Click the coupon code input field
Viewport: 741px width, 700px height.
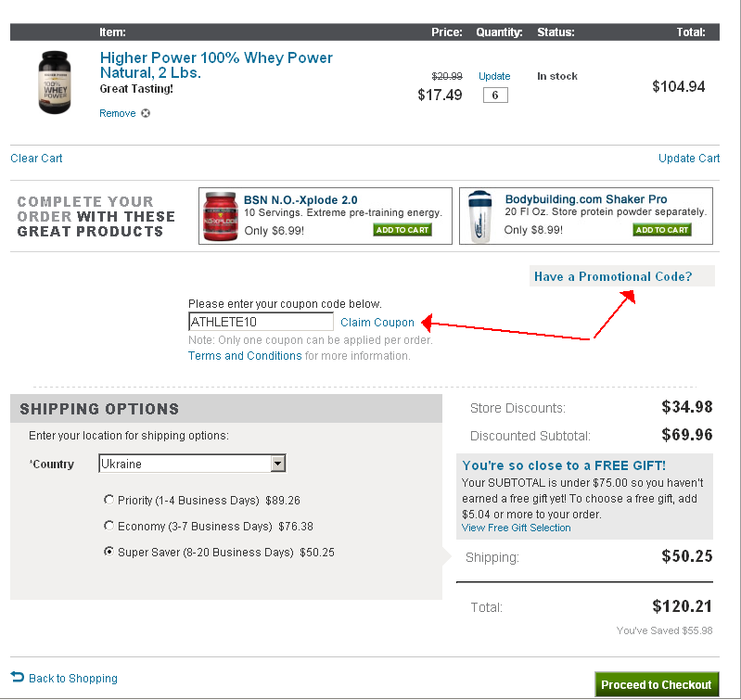261,323
